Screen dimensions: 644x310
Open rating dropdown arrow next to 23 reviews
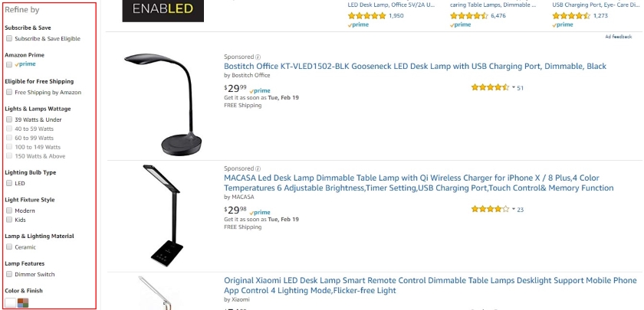point(514,209)
